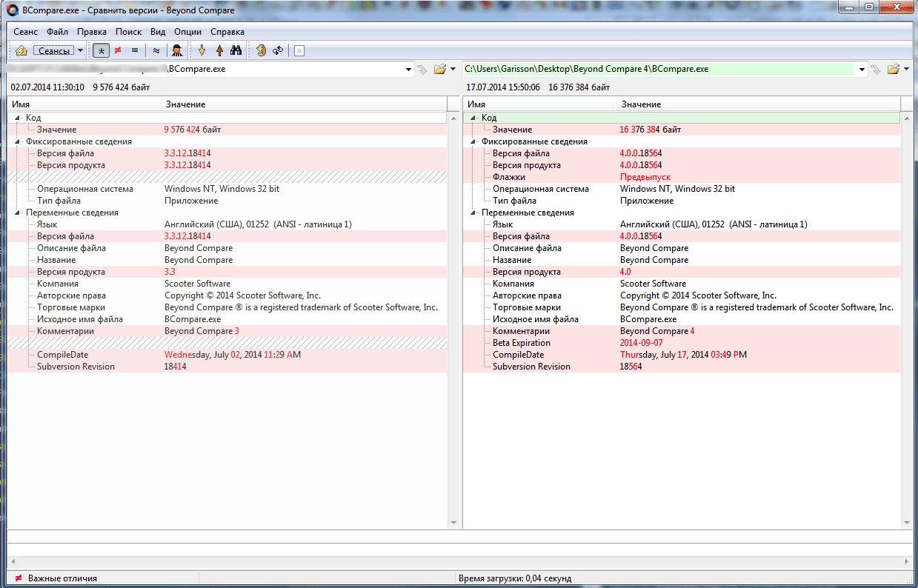
Task: Open dropdown arrow beside right folder icon
Action: click(x=907, y=70)
